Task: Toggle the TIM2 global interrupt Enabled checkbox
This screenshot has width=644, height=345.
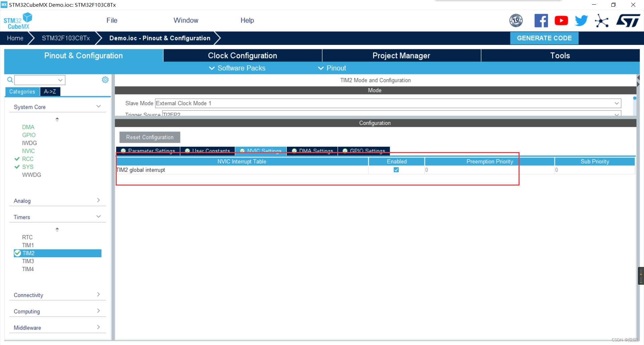Action: pos(396,170)
